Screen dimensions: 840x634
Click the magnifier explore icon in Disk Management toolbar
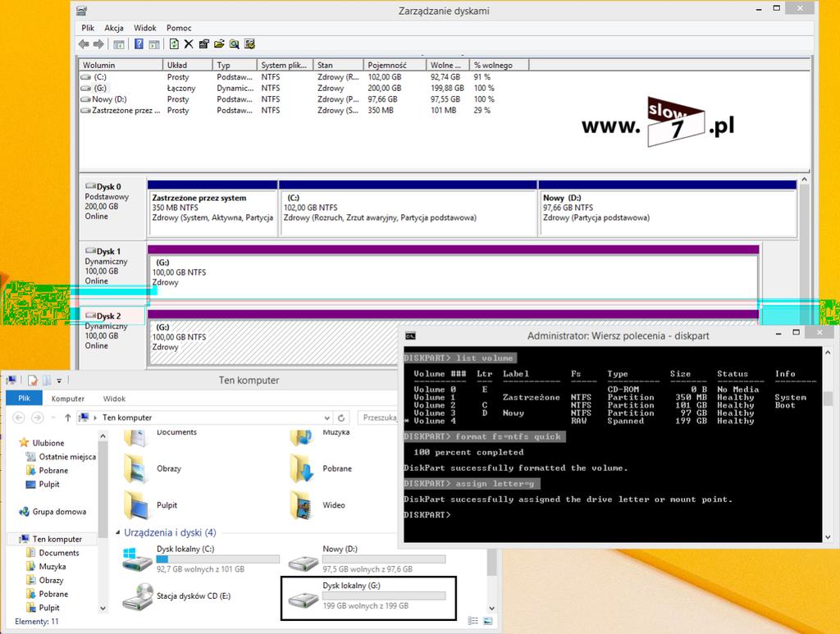tap(234, 44)
